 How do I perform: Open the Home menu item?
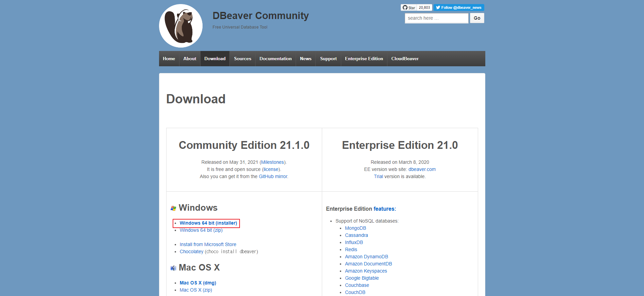[169, 58]
